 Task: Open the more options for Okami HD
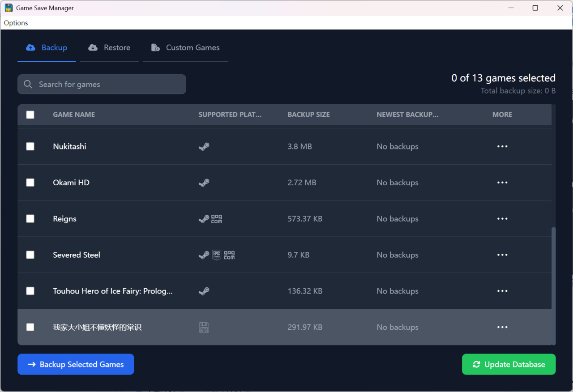(502, 183)
